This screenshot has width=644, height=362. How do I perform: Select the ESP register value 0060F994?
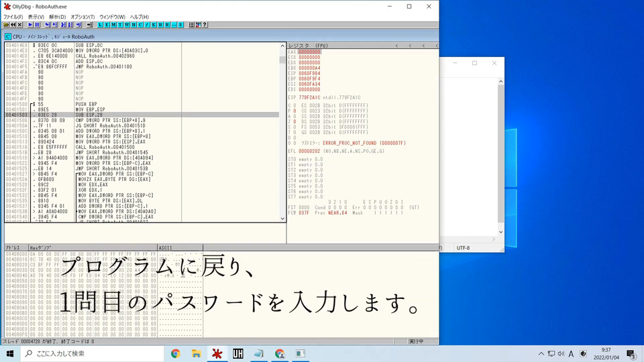point(309,74)
